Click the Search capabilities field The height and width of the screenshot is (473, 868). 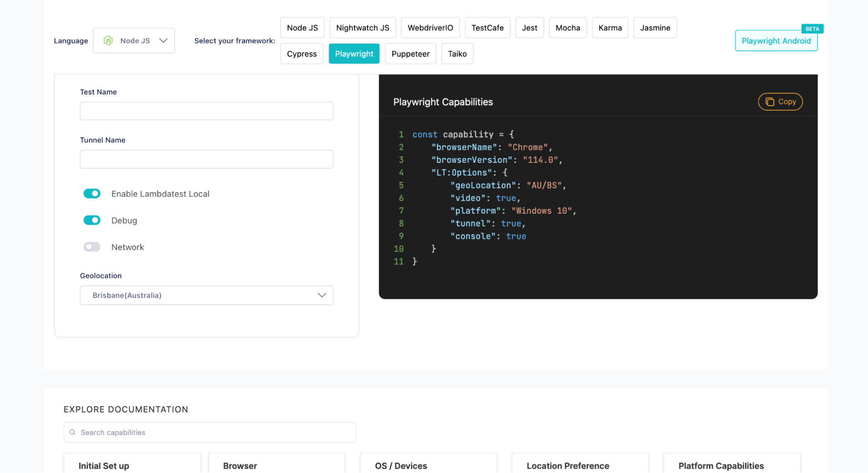tap(210, 432)
